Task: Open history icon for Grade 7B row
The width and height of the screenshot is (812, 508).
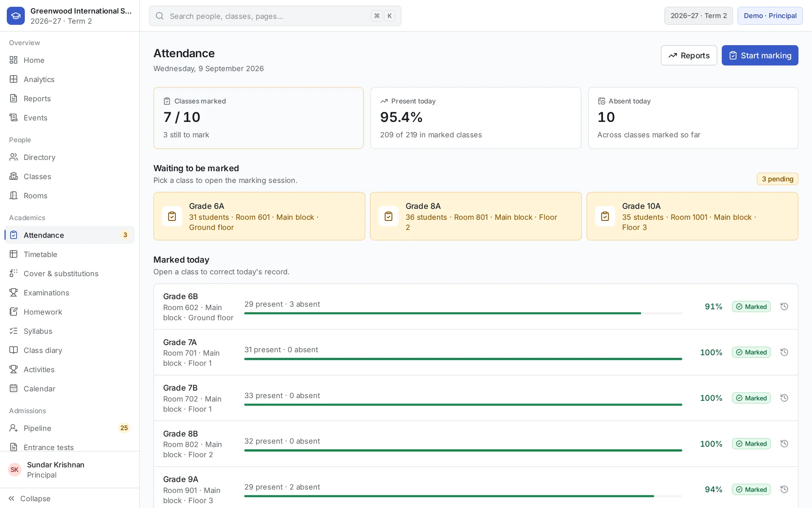Action: (784, 398)
